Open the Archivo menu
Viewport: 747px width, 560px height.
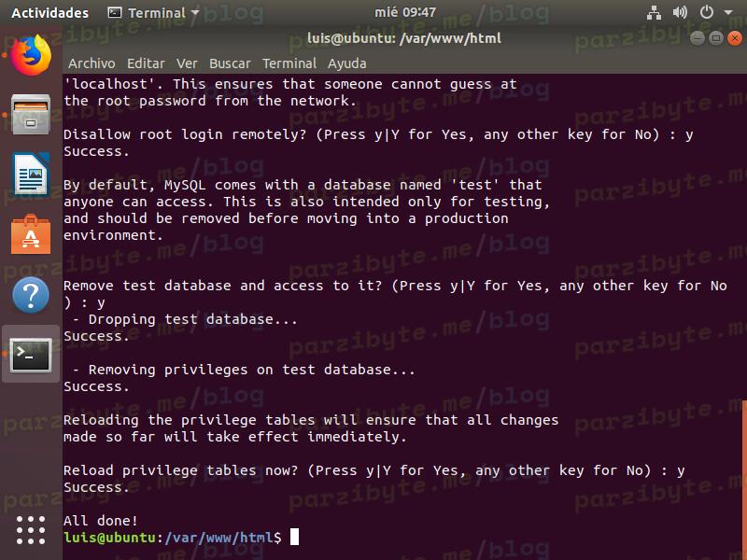click(92, 63)
